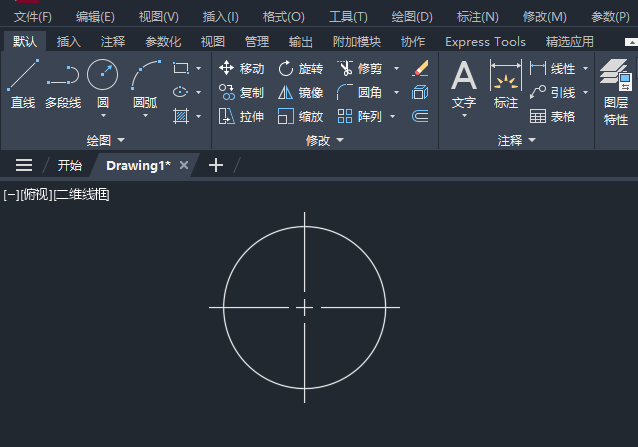
Task: Switch to the Express Tools tab
Action: [x=485, y=41]
